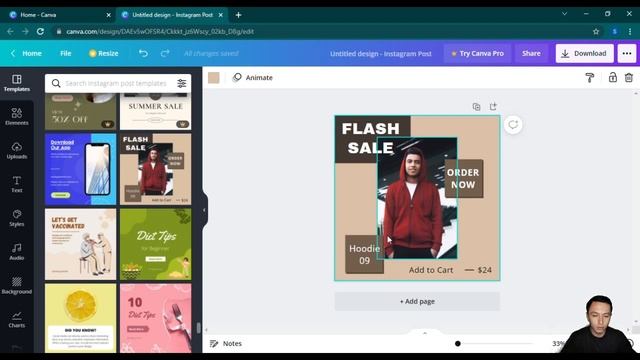Click the lock element padlock icon
640x360 pixels.
pos(613,78)
